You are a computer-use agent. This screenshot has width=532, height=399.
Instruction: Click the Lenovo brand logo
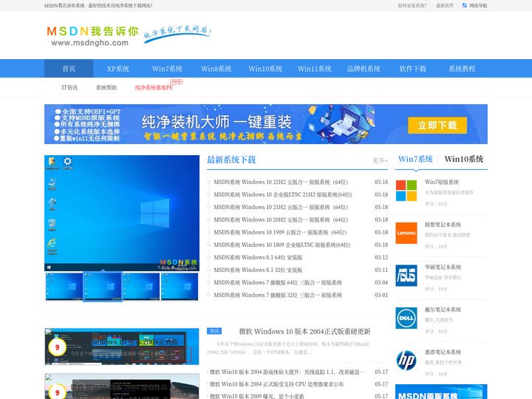(406, 233)
